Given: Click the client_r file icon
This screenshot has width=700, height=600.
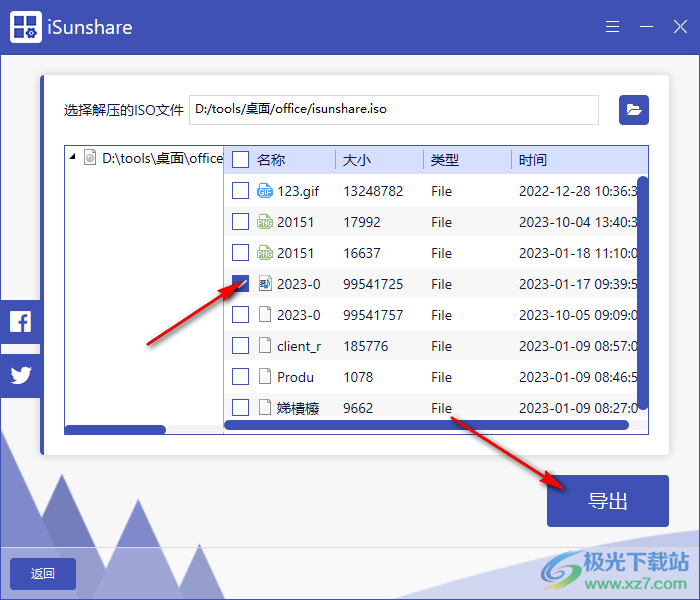Looking at the screenshot, I should point(265,346).
